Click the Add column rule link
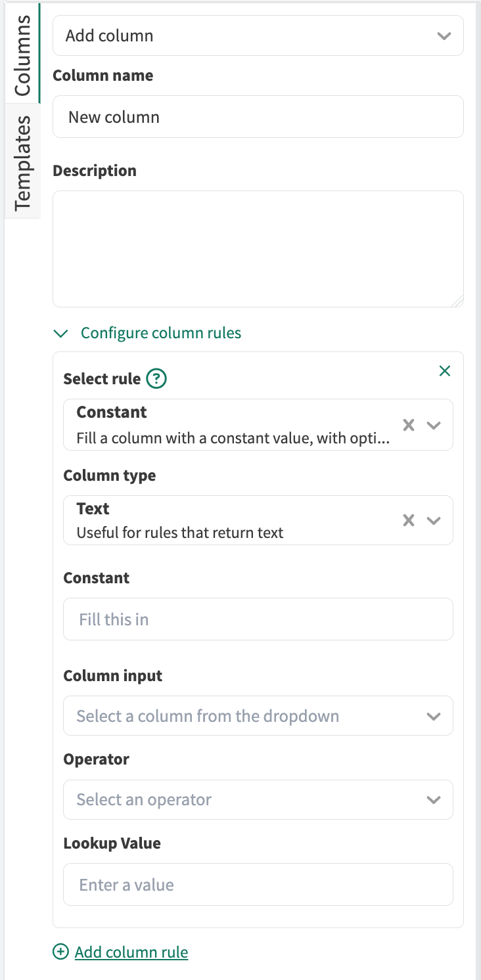Image resolution: width=481 pixels, height=980 pixels. click(x=131, y=952)
